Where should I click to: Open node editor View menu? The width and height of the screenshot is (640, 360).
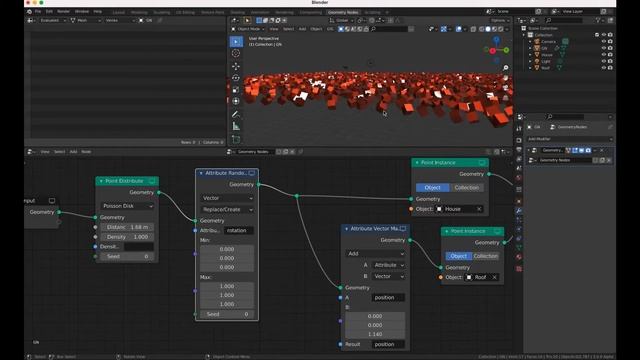(45, 152)
